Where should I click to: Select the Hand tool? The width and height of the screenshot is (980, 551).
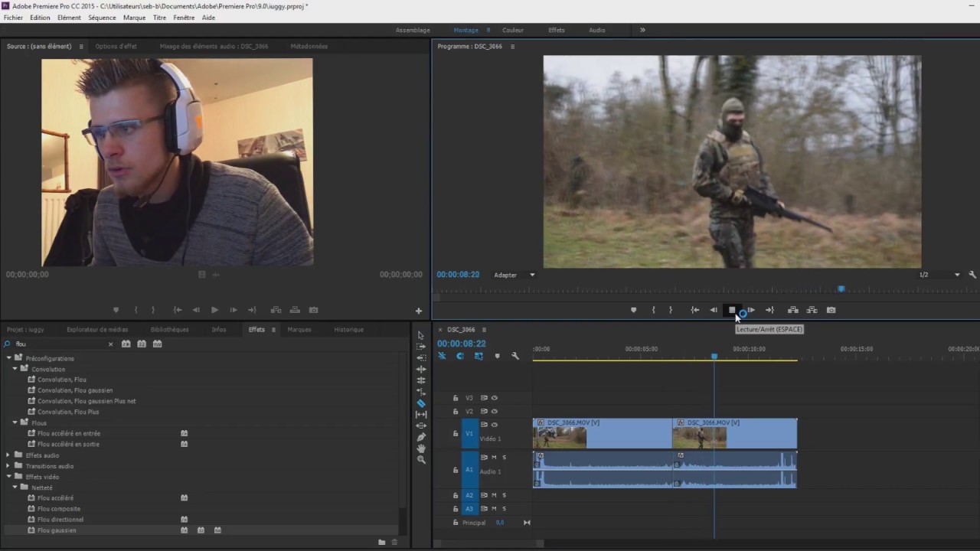coord(421,448)
